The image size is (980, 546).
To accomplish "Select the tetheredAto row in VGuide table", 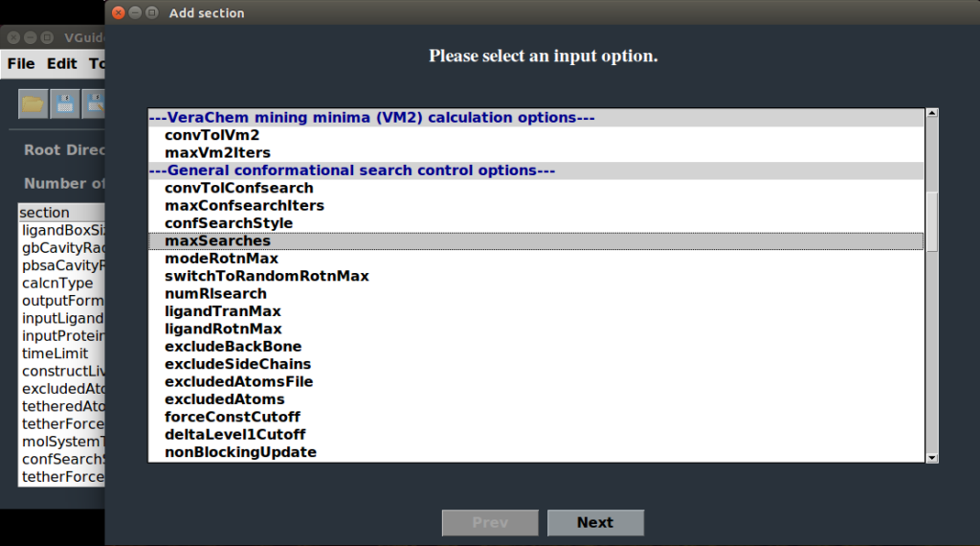I will pos(62,406).
